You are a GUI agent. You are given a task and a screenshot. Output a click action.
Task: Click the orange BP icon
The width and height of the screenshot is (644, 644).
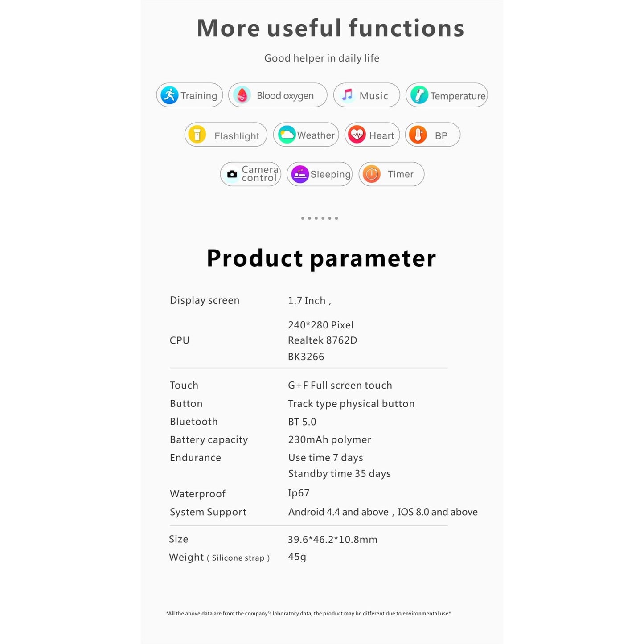click(418, 135)
